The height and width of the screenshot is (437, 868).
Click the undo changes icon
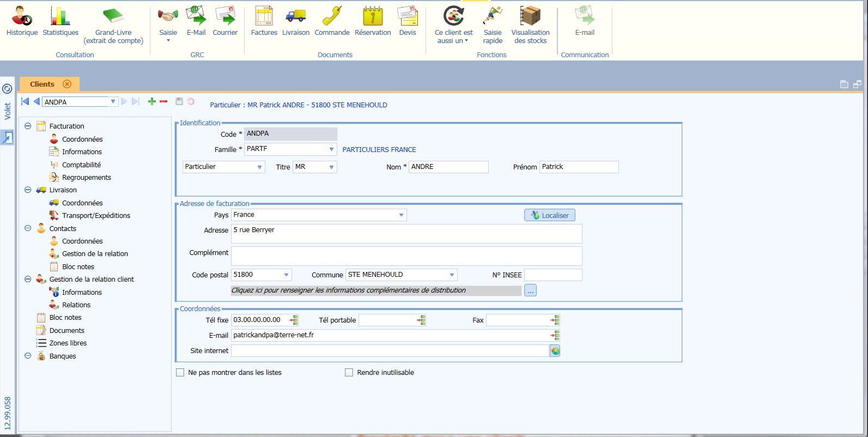(191, 101)
